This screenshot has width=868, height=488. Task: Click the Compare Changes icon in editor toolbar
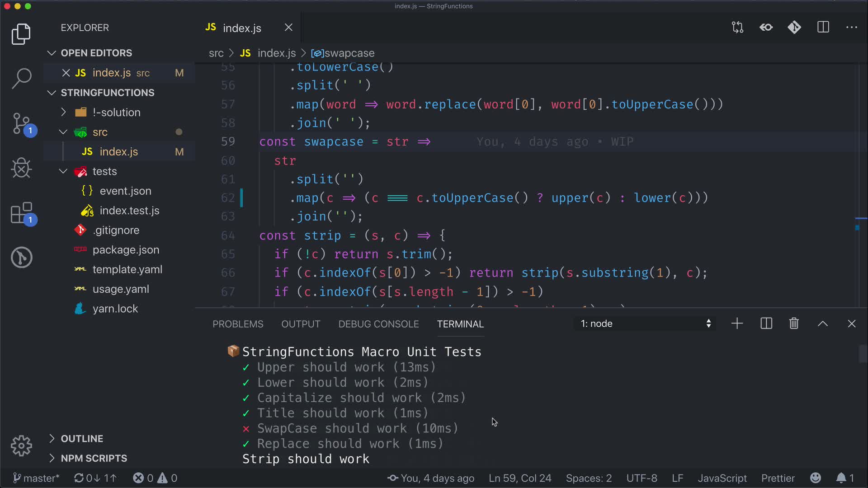coord(737,28)
